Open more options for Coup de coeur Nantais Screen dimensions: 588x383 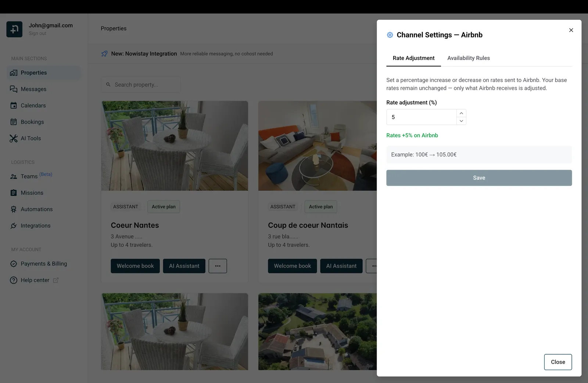pos(372,266)
